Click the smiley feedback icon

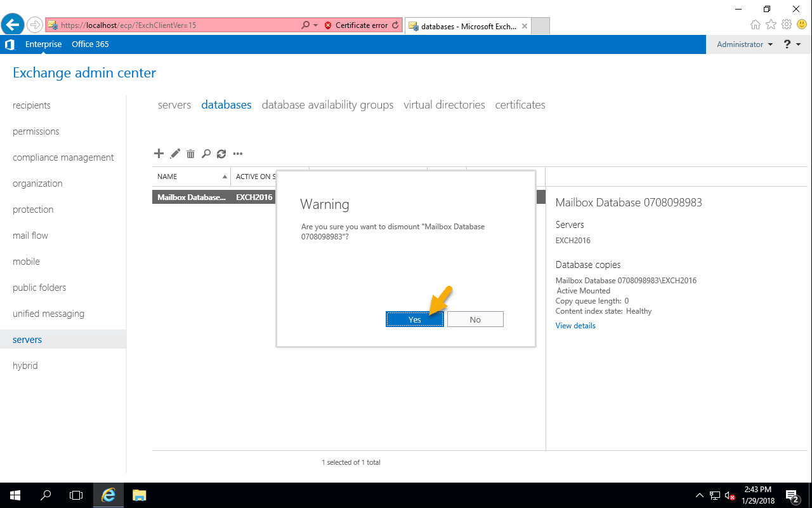[802, 25]
